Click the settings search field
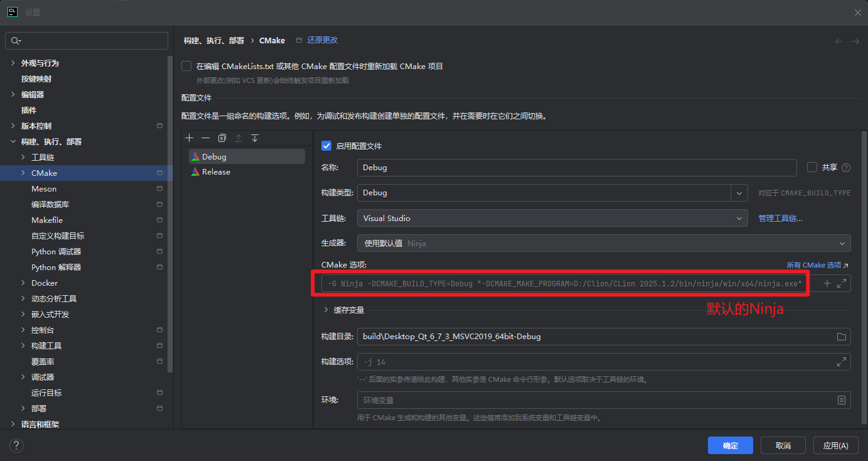 pos(87,41)
